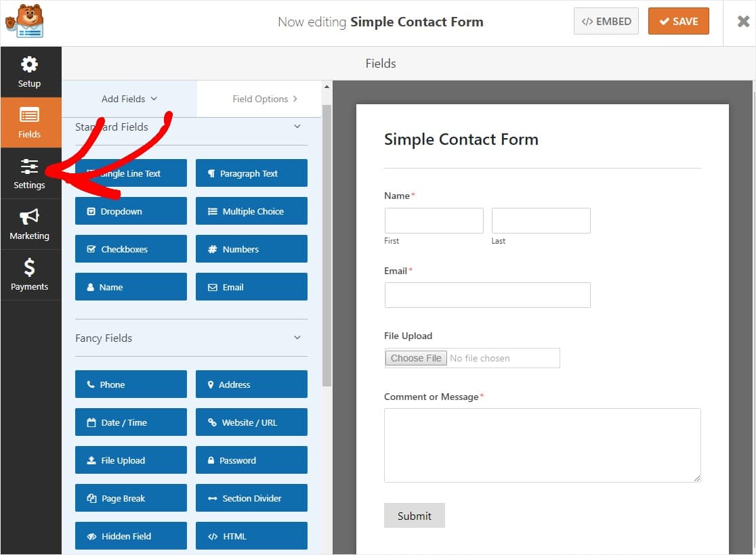The height and width of the screenshot is (555, 756).
Task: Add a File Upload field from panel
Action: pos(131,460)
